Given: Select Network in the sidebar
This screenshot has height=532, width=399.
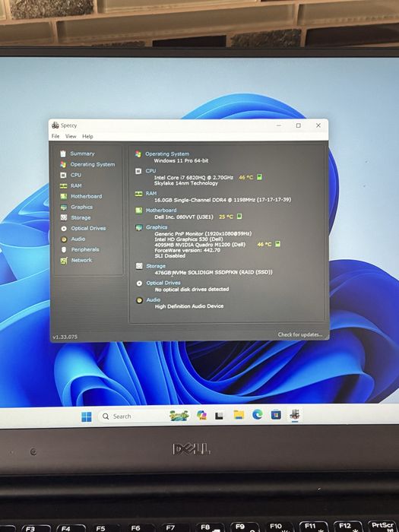Looking at the screenshot, I should (x=81, y=260).
